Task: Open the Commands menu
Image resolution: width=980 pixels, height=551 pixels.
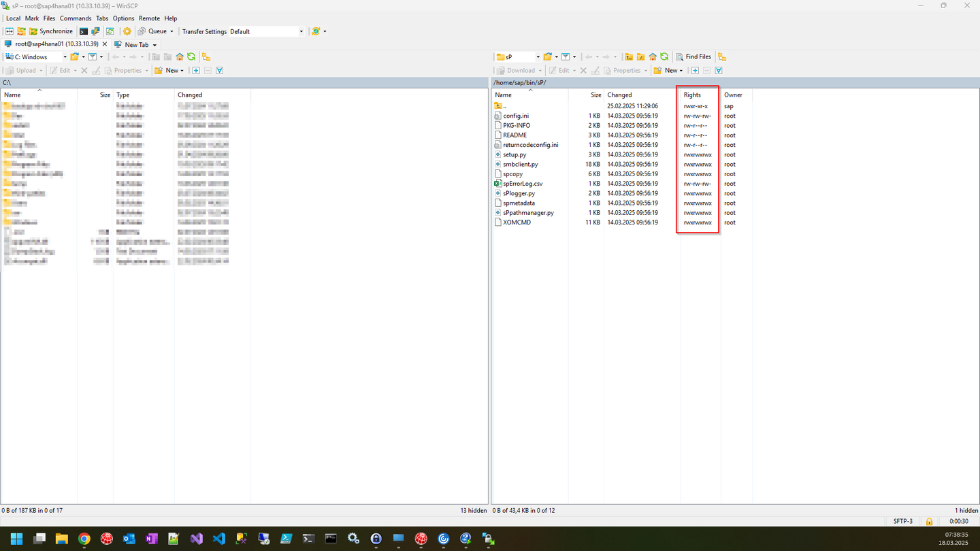Action: pos(76,18)
